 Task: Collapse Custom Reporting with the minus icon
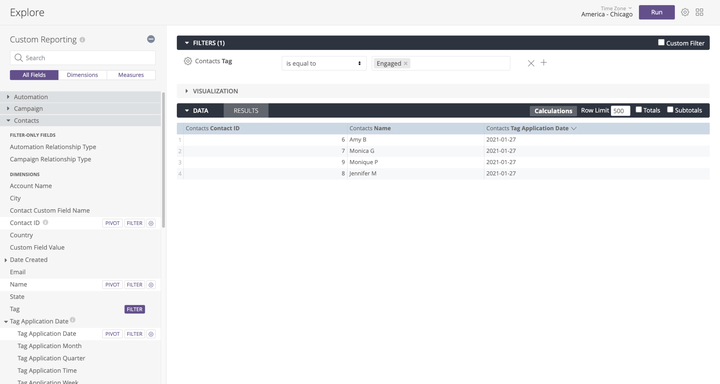tap(151, 39)
